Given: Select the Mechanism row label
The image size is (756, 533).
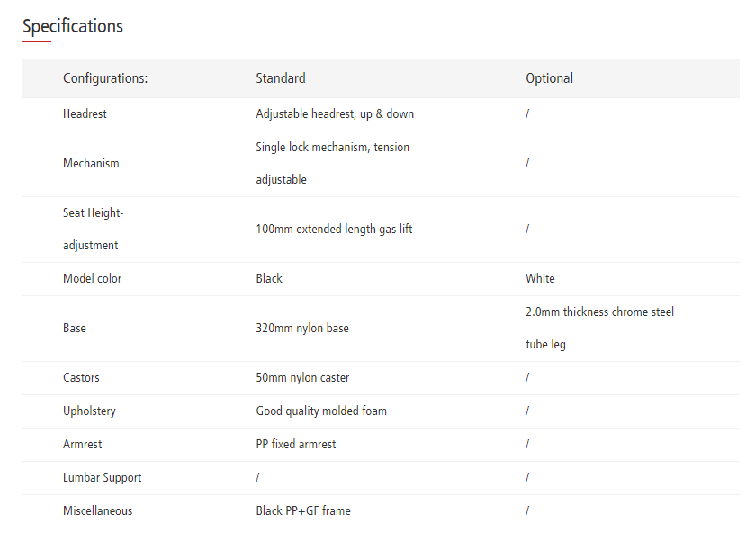Looking at the screenshot, I should (91, 164).
